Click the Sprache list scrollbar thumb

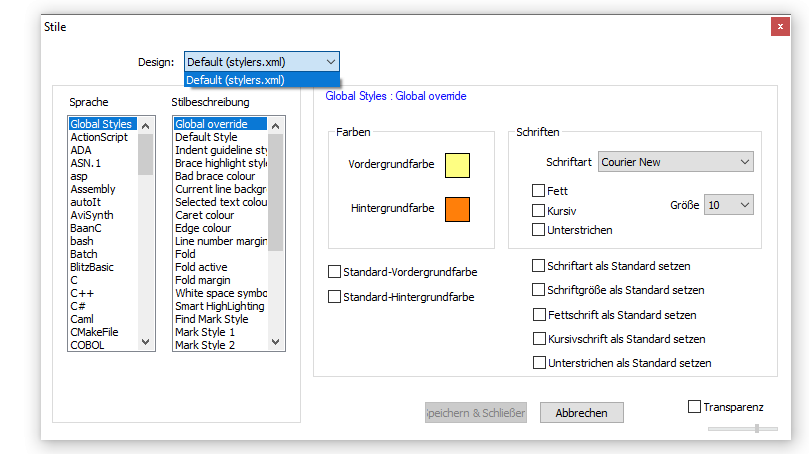pyautogui.click(x=145, y=155)
